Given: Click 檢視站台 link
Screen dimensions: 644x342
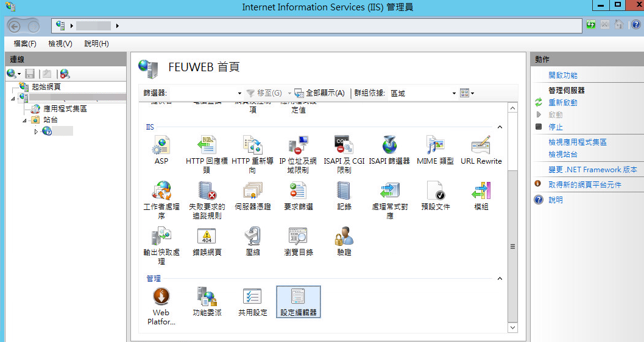Looking at the screenshot, I should click(x=563, y=155).
